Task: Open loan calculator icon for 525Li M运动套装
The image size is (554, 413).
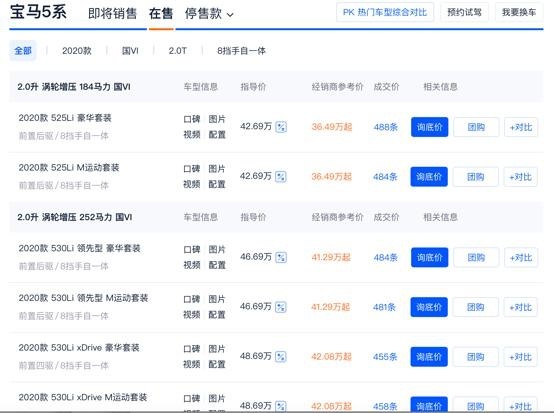Action: coord(281,176)
